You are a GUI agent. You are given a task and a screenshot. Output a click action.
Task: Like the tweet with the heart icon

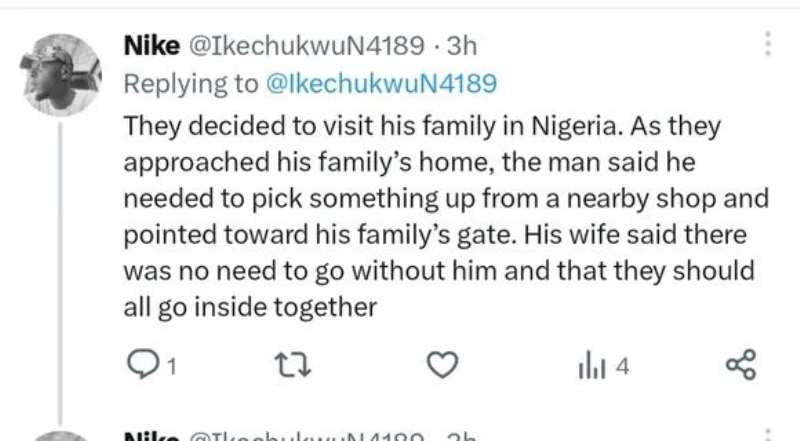[442, 365]
